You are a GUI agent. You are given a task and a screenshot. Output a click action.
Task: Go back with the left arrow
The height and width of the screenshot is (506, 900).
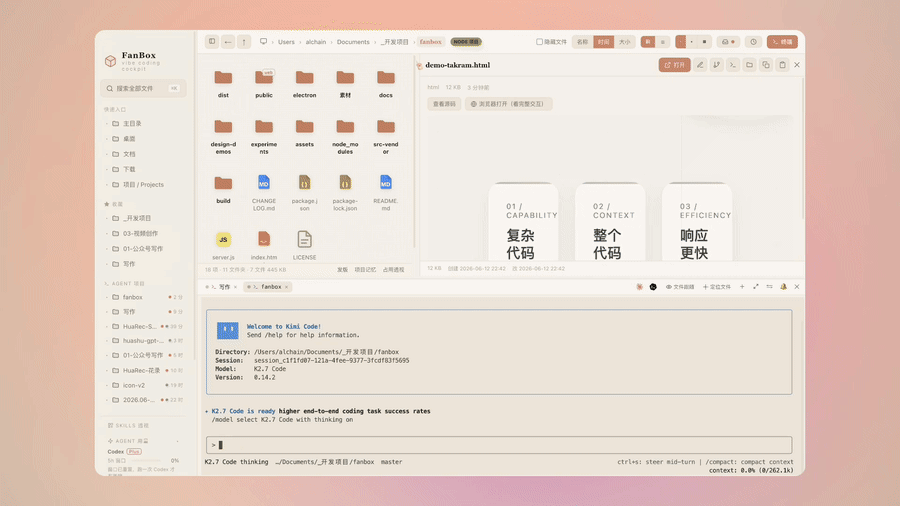click(x=228, y=41)
